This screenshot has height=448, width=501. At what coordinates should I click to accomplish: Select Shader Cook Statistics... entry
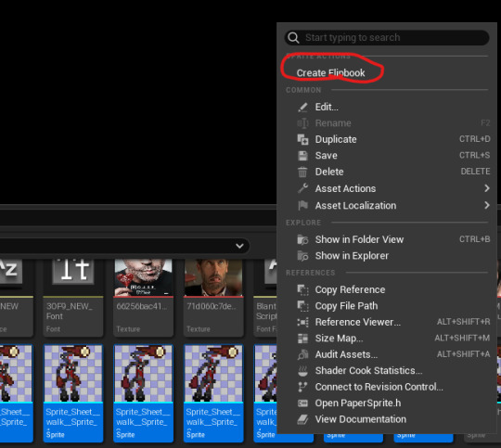point(368,371)
